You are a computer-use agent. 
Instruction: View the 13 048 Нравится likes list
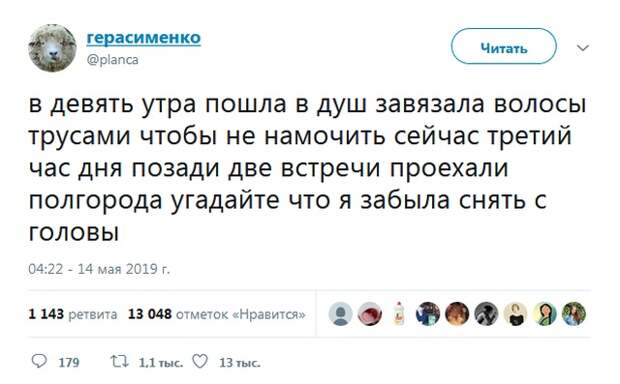tap(217, 314)
